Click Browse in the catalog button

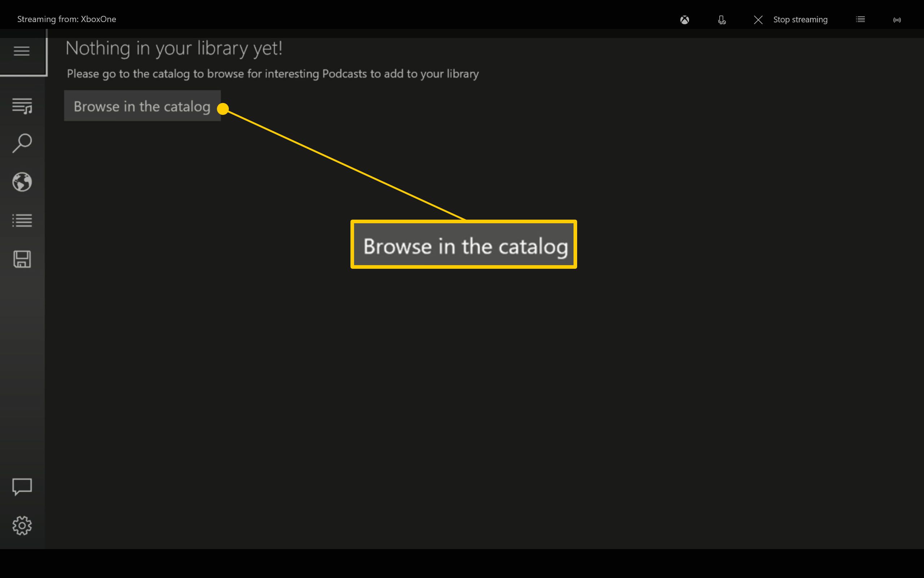(142, 106)
